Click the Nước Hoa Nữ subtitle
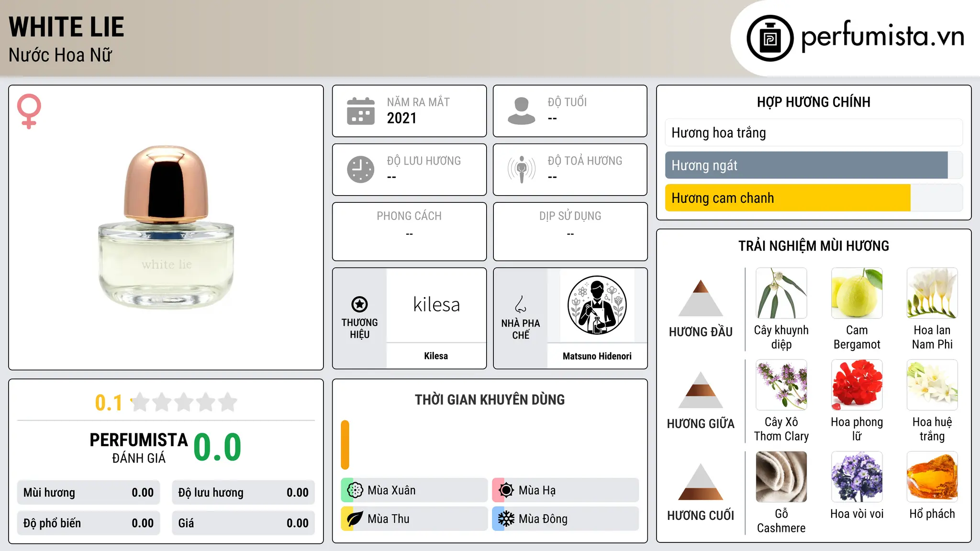Viewport: 980px width, 551px height. 60,55
